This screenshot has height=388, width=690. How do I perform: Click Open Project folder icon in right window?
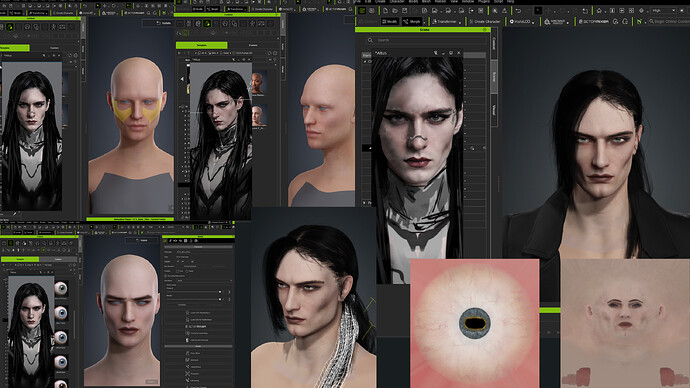pyautogui.click(x=395, y=11)
